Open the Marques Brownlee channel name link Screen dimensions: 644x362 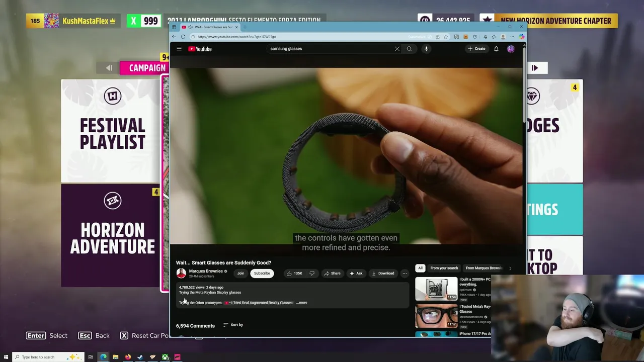pos(206,271)
